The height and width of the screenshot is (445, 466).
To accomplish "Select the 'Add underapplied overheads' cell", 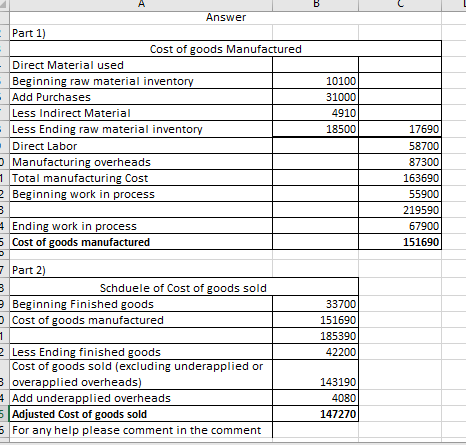I will coord(141,398).
